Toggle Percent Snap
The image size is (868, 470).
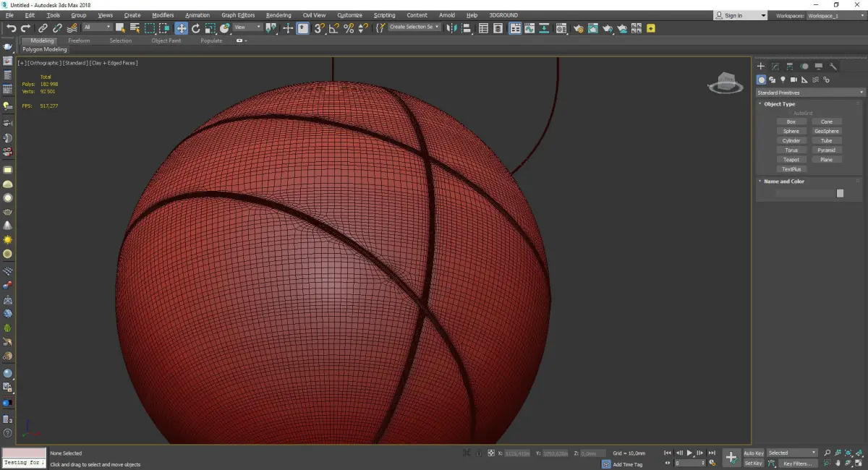click(x=349, y=28)
